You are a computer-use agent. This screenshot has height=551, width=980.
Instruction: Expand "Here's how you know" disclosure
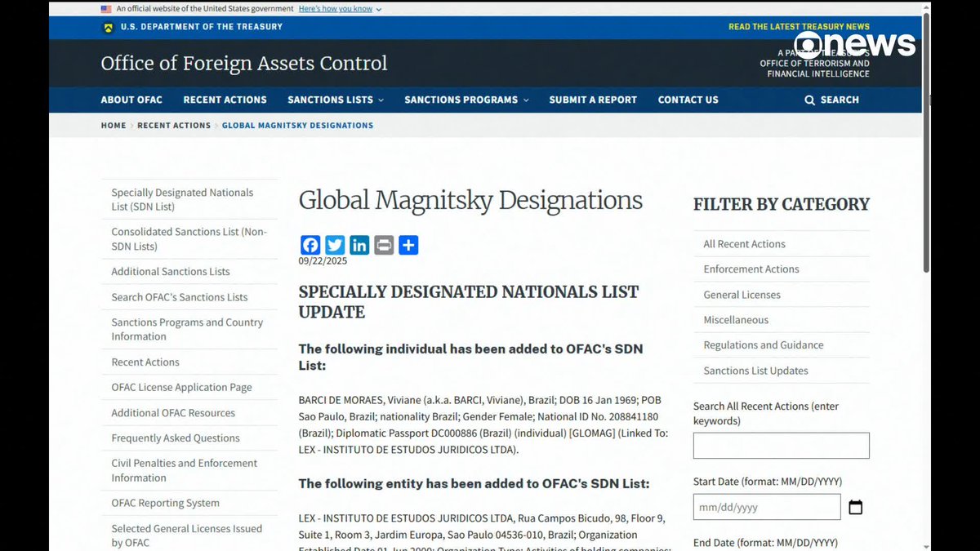(340, 9)
